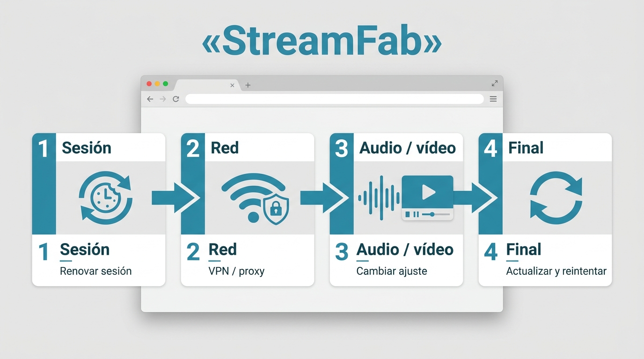Click the Audio / vídeo heading above Cambiar ajuste
The width and height of the screenshot is (644, 359).
pyautogui.click(x=405, y=250)
